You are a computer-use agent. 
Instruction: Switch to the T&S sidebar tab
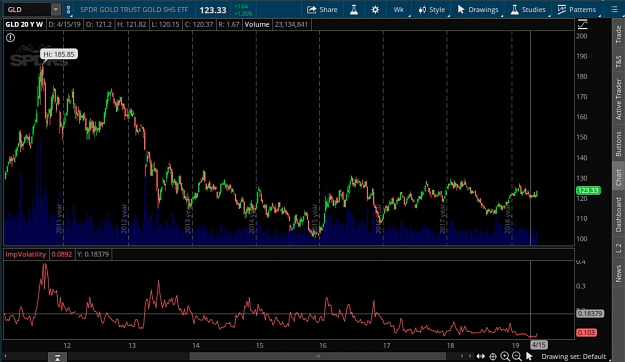pyautogui.click(x=618, y=61)
